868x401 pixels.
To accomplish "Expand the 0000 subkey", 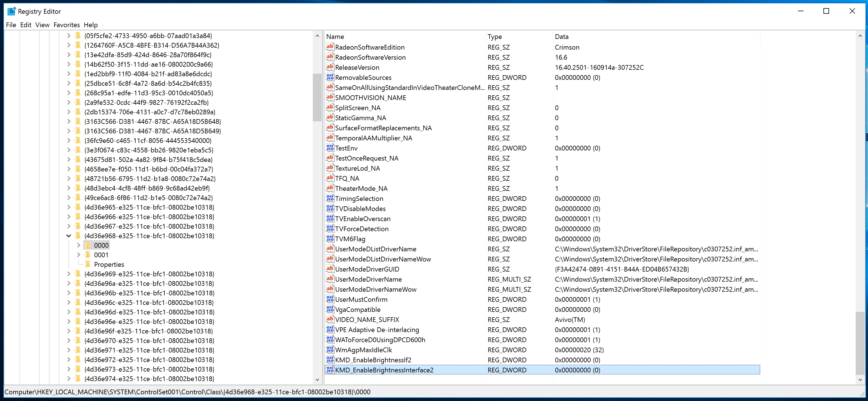I will pos(78,245).
